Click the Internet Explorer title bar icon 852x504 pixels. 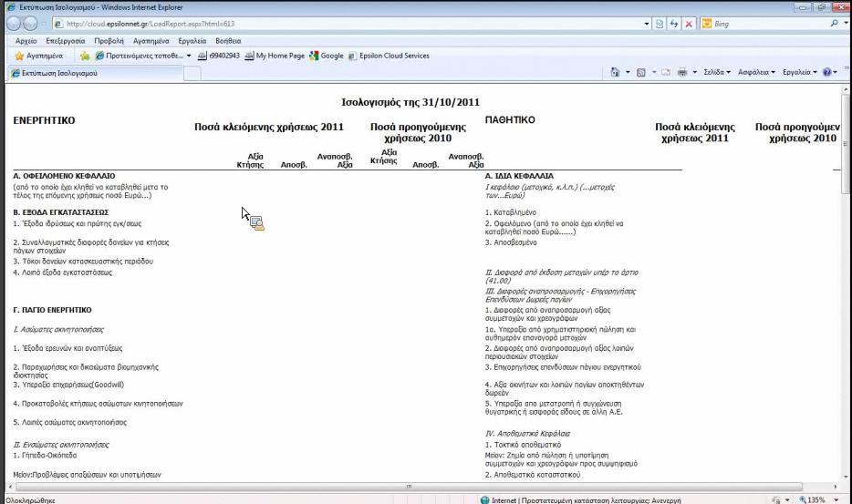tap(11, 7)
